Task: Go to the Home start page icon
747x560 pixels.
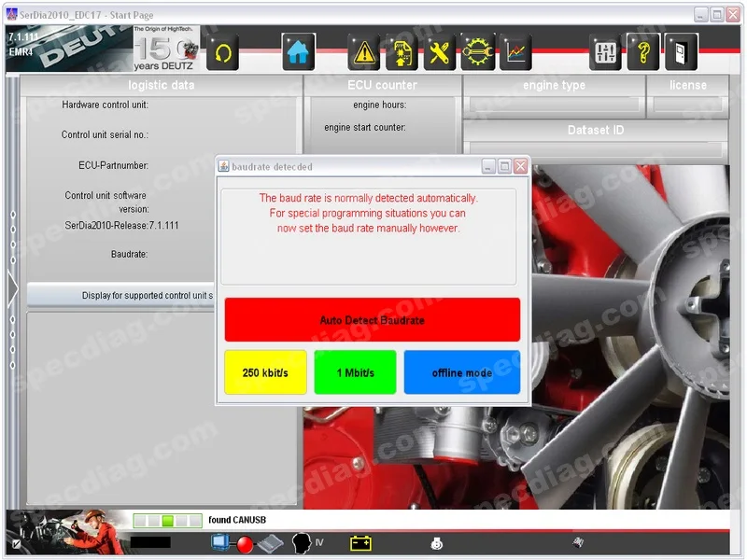Action: click(x=298, y=52)
